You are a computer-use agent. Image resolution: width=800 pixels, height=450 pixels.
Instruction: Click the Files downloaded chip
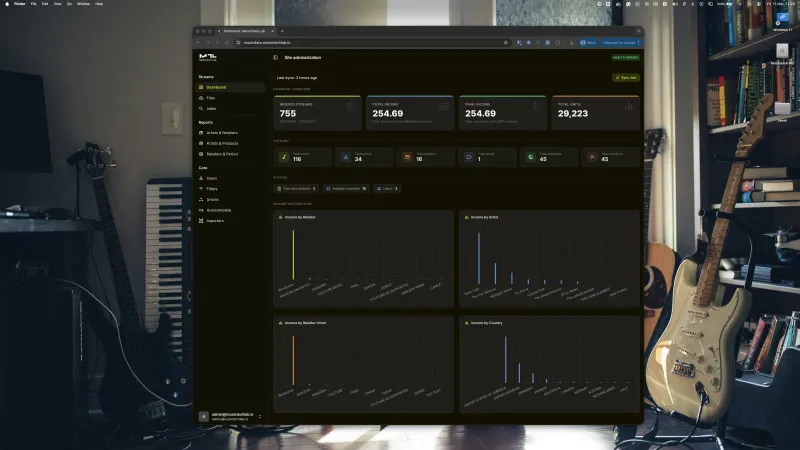[x=296, y=189]
